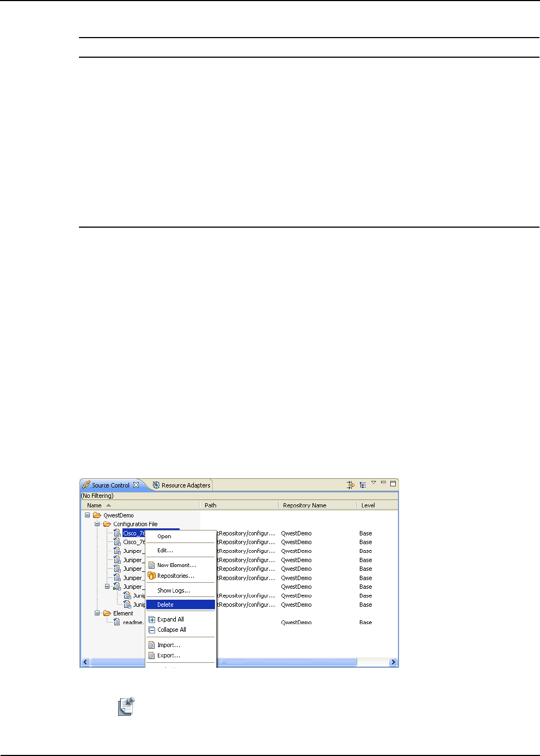
Task: Click the tree layout toolbar icon
Action: pyautogui.click(x=363, y=484)
